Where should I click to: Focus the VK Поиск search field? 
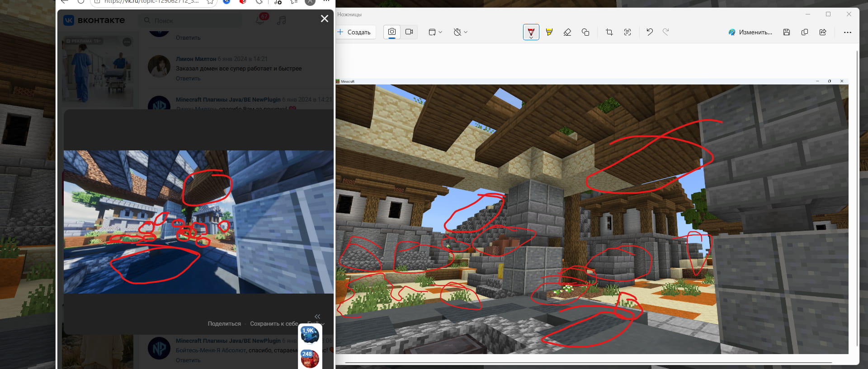tap(191, 20)
